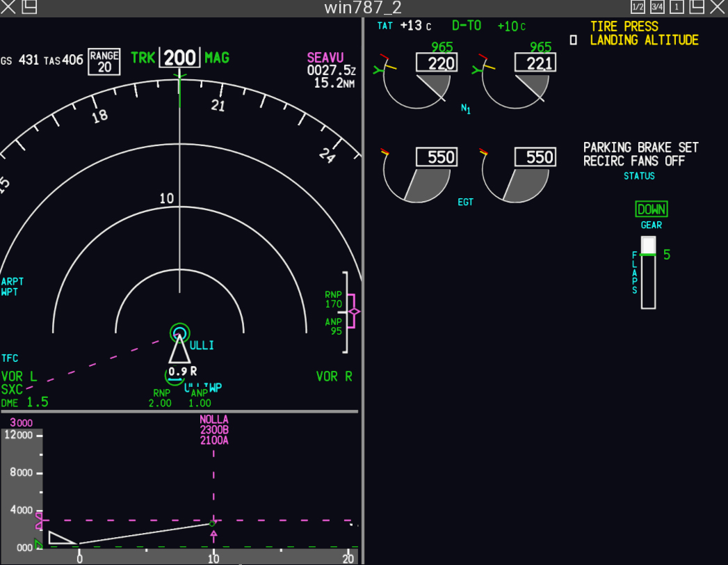This screenshot has height=565, width=728.
Task: Select the ULLI waypoint symbol
Action: pyautogui.click(x=179, y=334)
